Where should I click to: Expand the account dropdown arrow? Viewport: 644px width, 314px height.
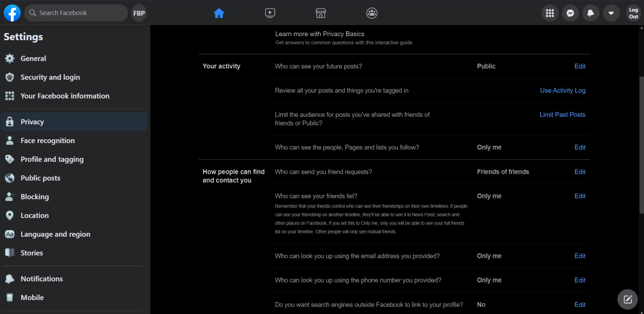coord(611,13)
